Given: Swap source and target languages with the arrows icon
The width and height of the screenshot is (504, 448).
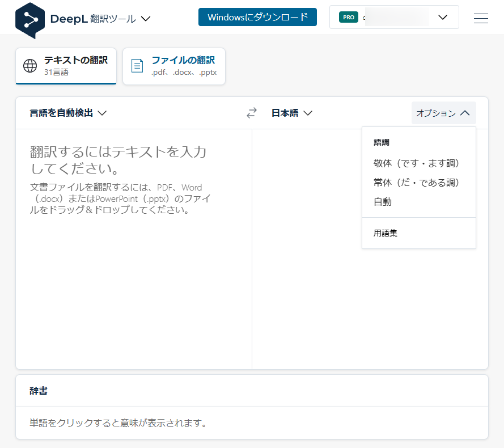Looking at the screenshot, I should pos(251,113).
